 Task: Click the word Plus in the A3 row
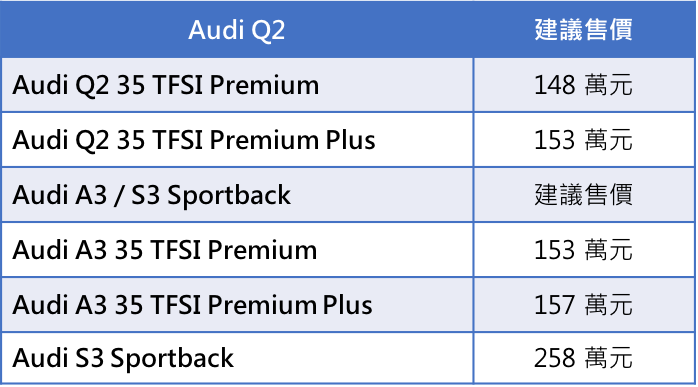[348, 305]
